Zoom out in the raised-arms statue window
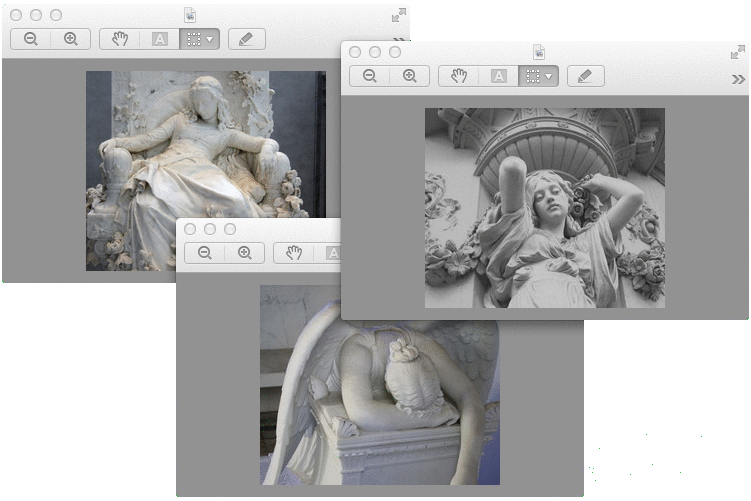This screenshot has height=501, width=751. pyautogui.click(x=370, y=76)
